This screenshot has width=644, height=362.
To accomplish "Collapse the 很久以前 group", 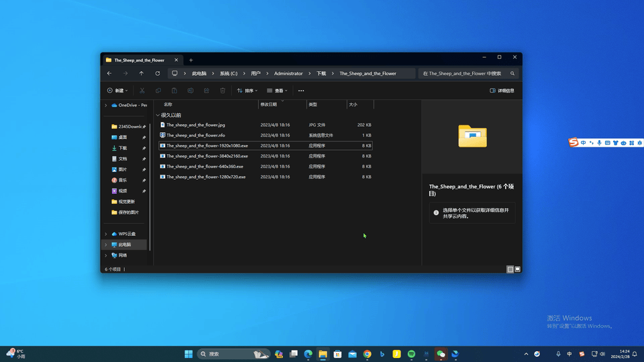I will click(158, 115).
